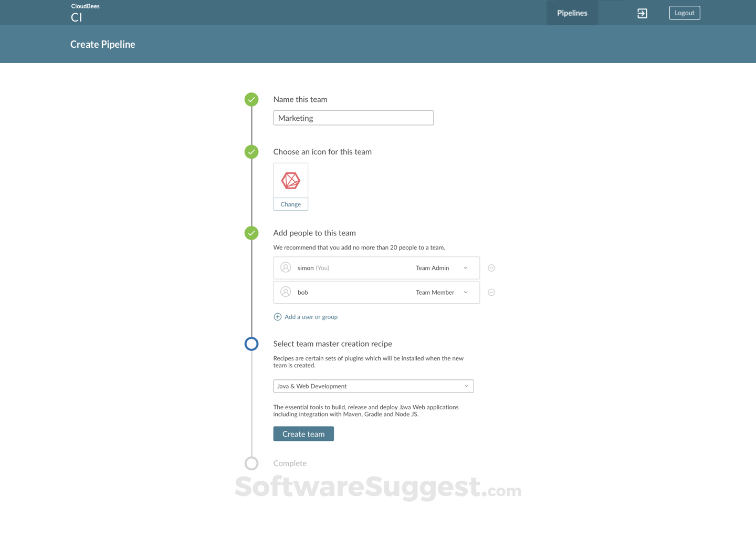The height and width of the screenshot is (538, 756).
Task: Open simon's Team Admin role dropdown
Action: click(x=465, y=267)
